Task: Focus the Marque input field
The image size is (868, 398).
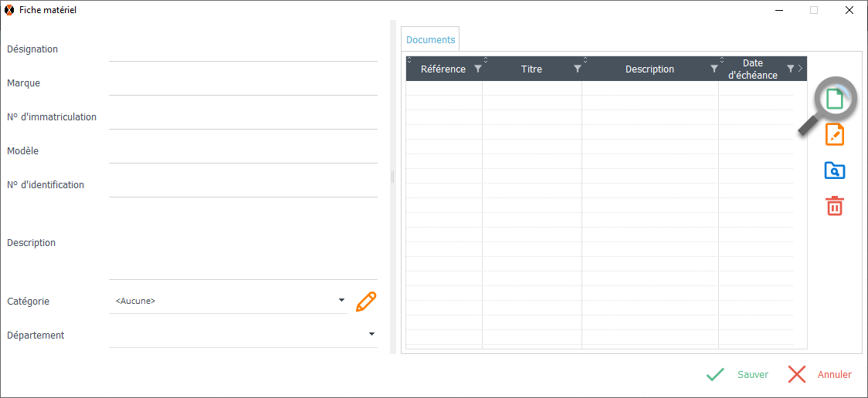Action: tap(242, 85)
